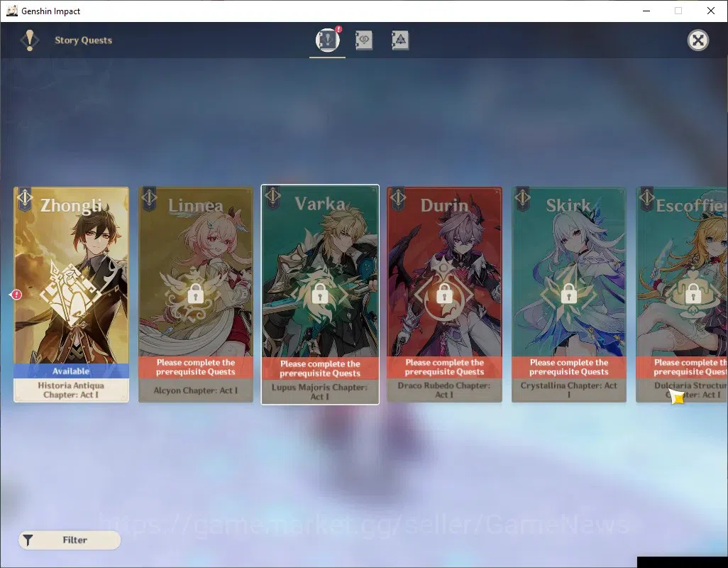
Task: Click the Story Quests heading text
Action: point(84,40)
